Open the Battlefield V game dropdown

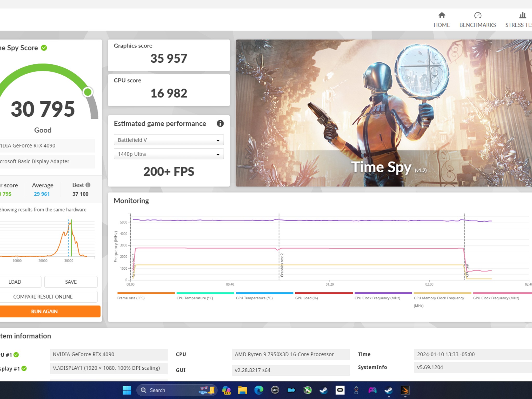168,139
